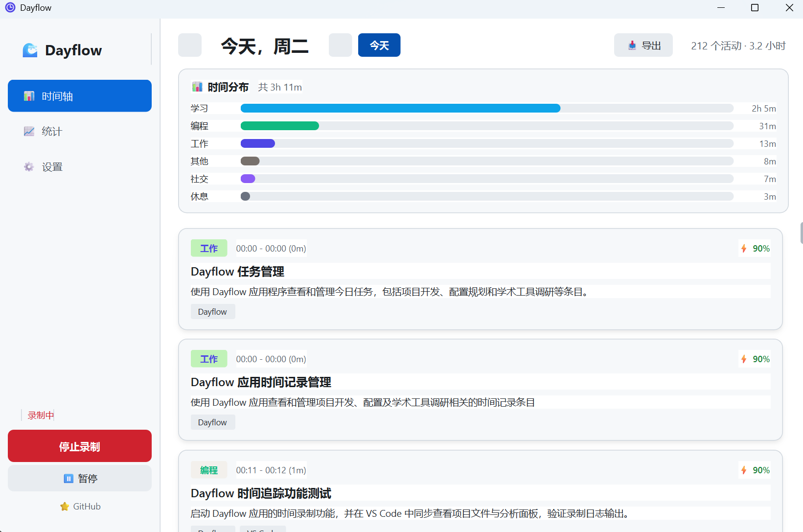Click the 00:11 - 00:12 (1m) time range
803x532 pixels.
(271, 470)
